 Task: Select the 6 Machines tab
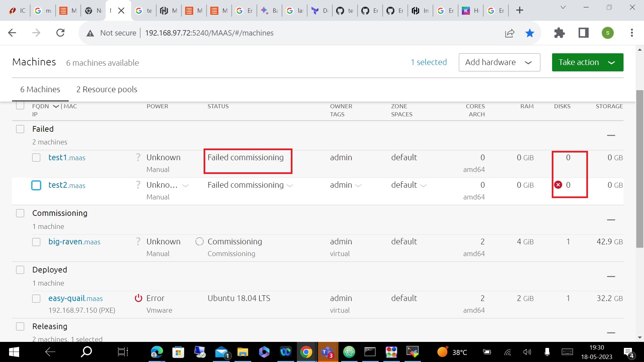[40, 89]
